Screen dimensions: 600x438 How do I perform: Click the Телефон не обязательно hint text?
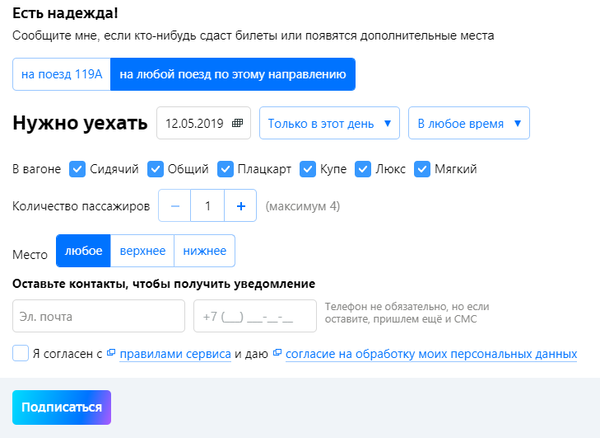407,313
